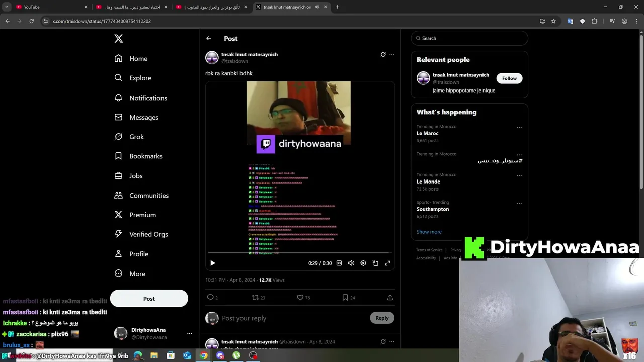Image resolution: width=644 pixels, height=362 pixels.
Task: Click Grok explain icon on main post
Action: click(383, 54)
